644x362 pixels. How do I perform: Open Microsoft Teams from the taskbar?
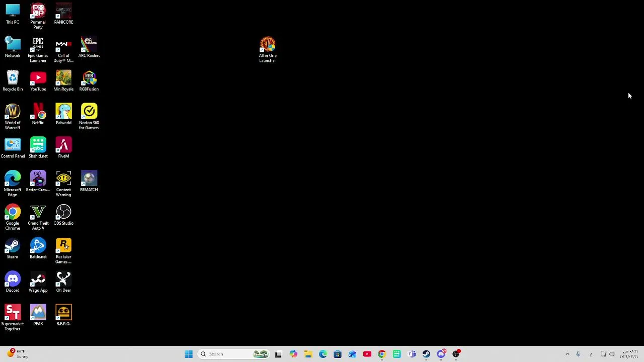point(412,354)
